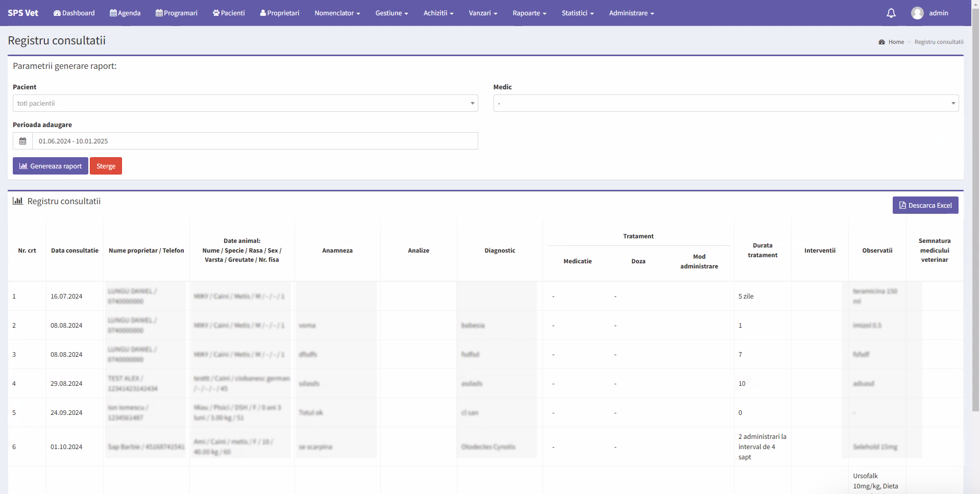This screenshot has width=980, height=494.
Task: Click the notification bell icon
Action: 891,13
